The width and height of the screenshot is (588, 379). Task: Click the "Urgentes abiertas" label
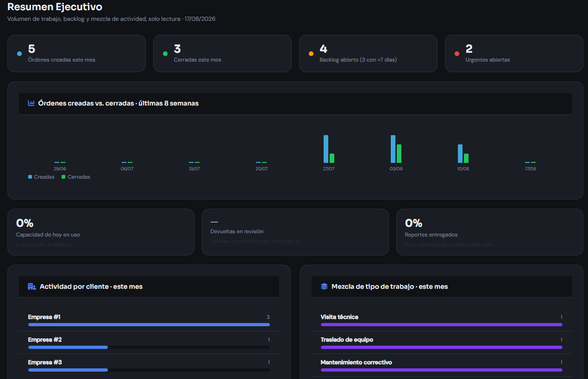click(x=488, y=60)
